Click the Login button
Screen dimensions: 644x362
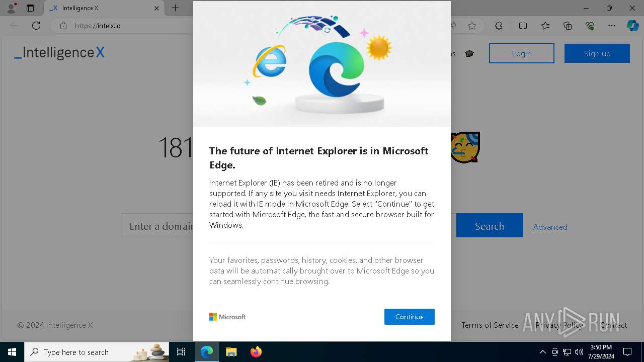522,53
